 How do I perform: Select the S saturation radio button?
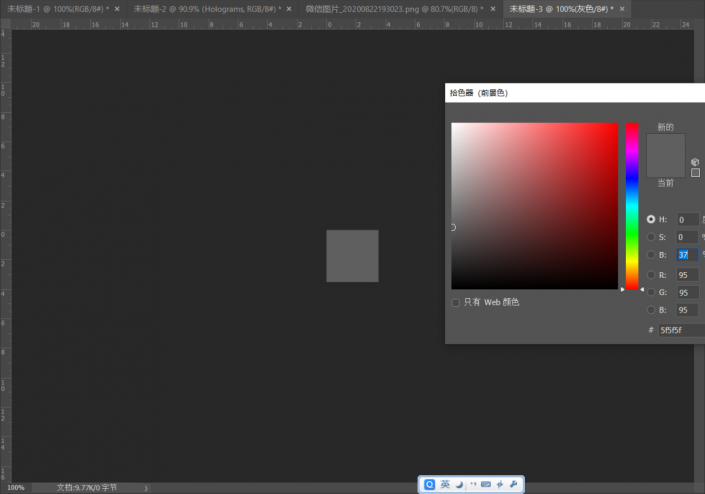point(651,237)
